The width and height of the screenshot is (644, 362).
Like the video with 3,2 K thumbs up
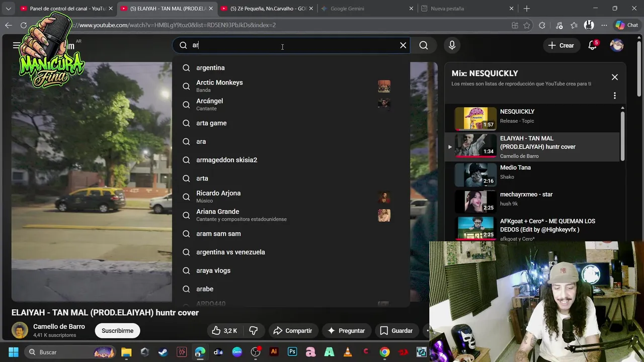224,330
